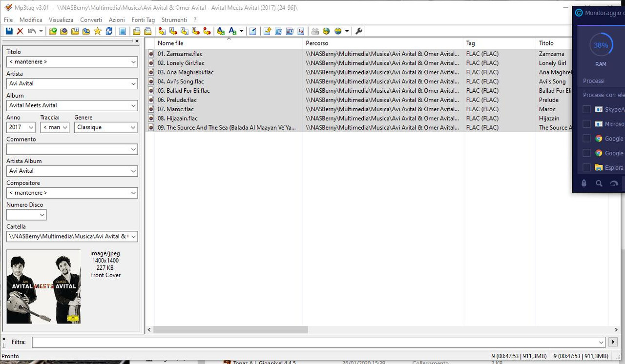Open the Strumenti menu
Viewport: 625px width, 364px height.
click(174, 20)
